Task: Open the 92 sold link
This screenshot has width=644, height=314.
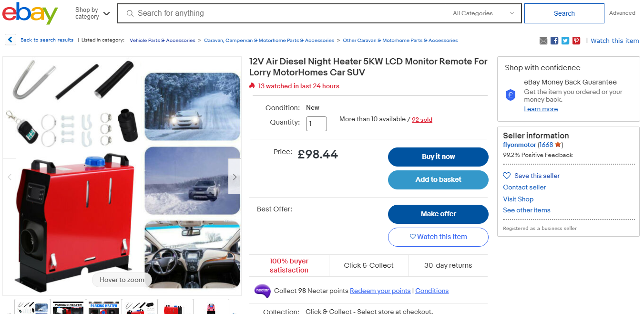Action: pyautogui.click(x=422, y=120)
